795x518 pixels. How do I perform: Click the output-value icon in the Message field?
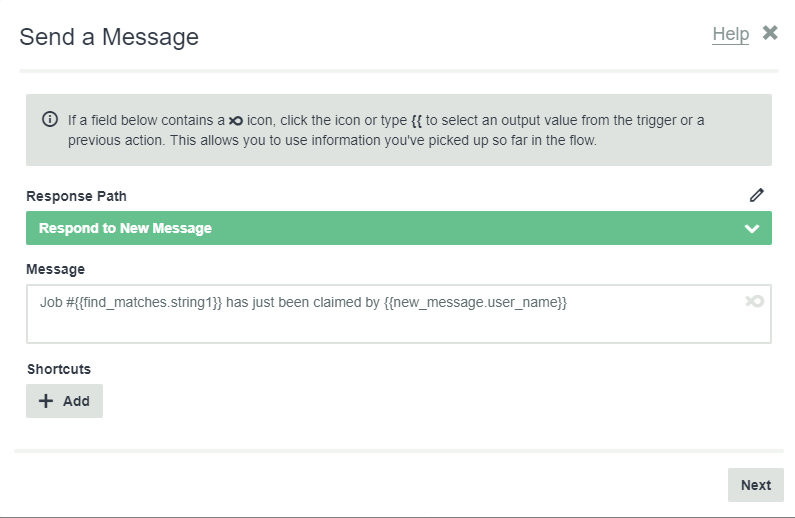pos(754,301)
